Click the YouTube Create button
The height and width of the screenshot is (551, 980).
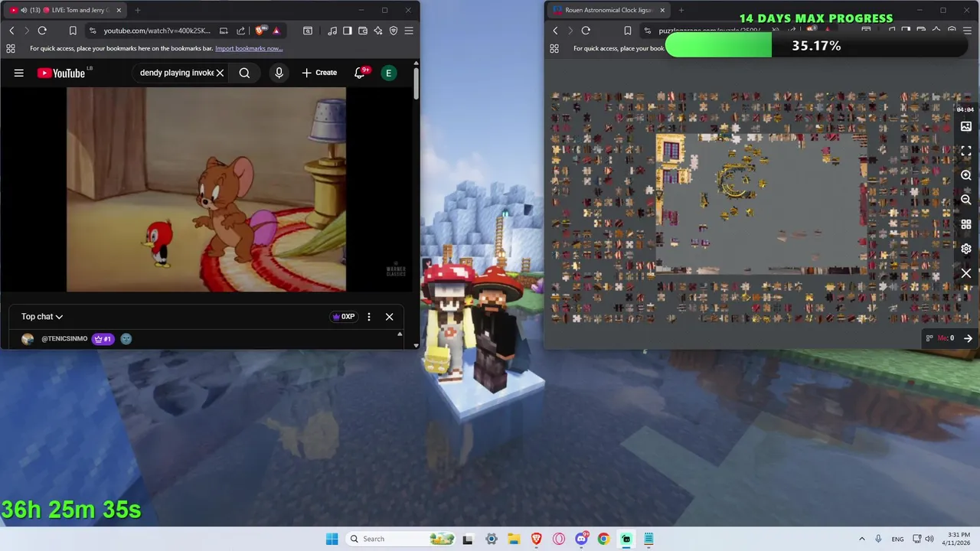point(319,73)
